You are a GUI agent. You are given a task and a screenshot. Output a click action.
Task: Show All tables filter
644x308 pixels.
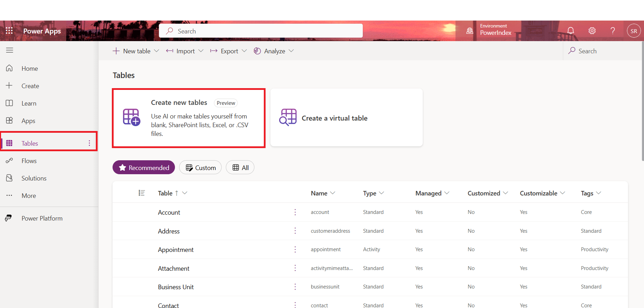point(240,168)
